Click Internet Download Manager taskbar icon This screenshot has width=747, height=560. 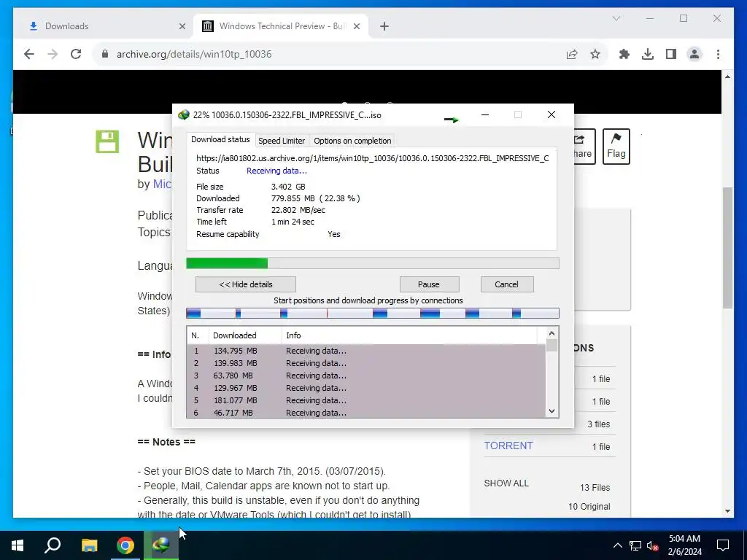click(x=161, y=545)
